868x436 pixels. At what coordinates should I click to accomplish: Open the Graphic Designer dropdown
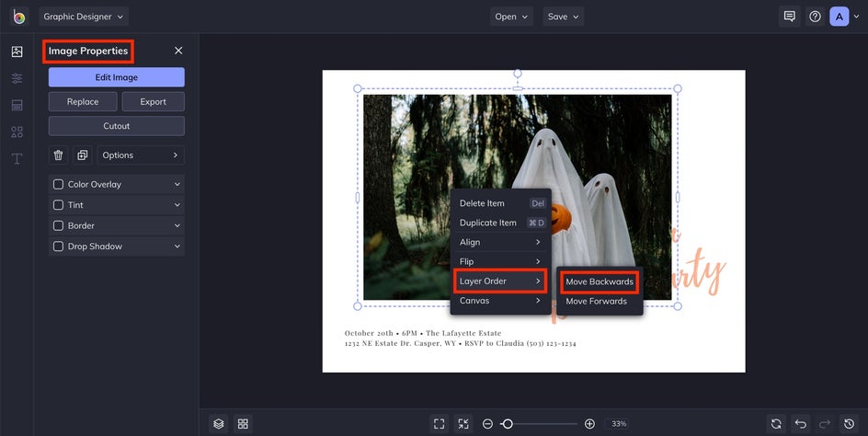pos(84,17)
